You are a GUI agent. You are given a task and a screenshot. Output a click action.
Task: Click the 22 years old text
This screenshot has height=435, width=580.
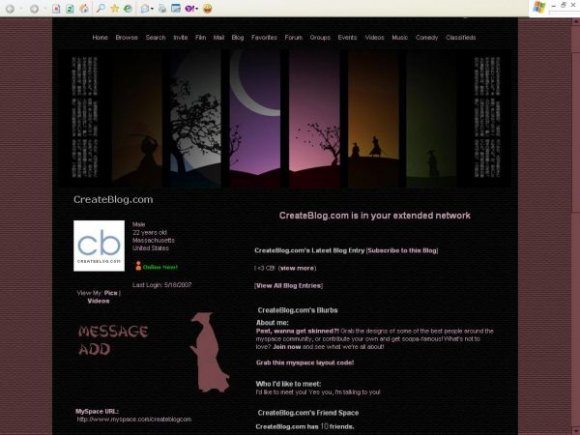click(149, 232)
